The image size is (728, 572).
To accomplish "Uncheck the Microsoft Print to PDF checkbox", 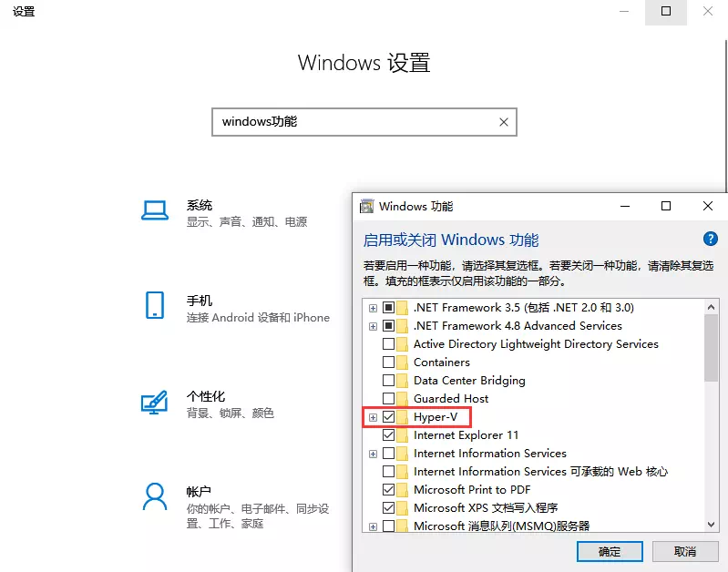I will pyautogui.click(x=389, y=490).
